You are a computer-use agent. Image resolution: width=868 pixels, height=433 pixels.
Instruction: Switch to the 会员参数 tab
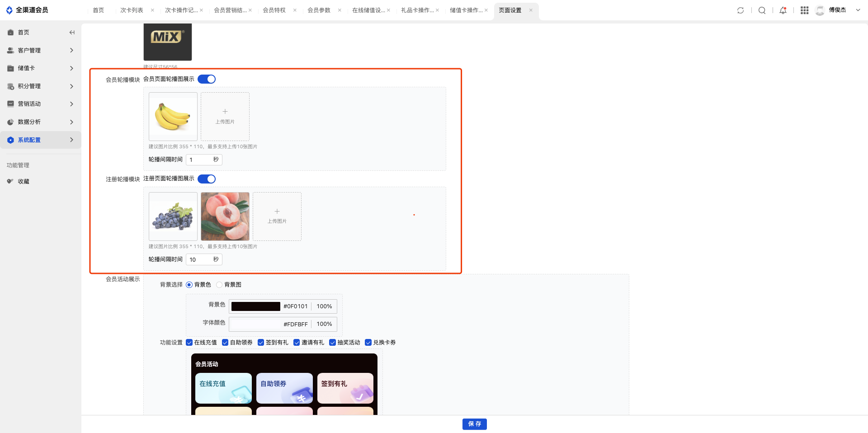point(319,10)
